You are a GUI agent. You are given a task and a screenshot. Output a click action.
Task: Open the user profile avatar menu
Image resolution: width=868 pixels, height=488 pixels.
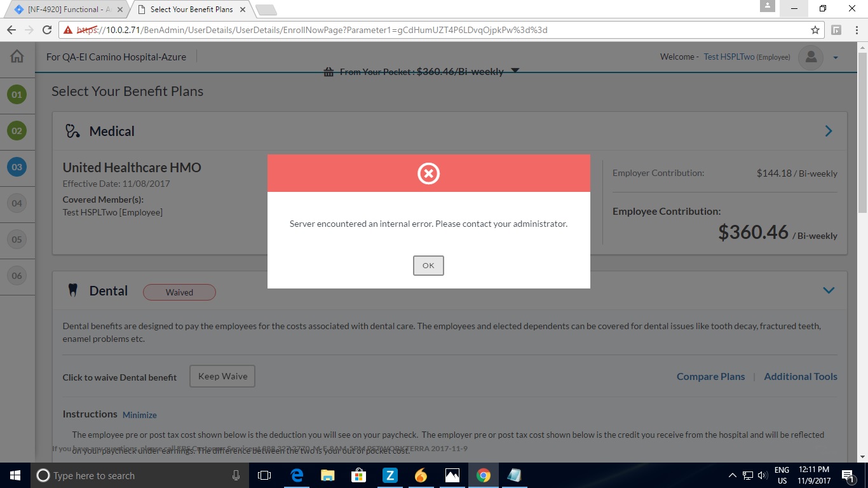[x=810, y=57]
